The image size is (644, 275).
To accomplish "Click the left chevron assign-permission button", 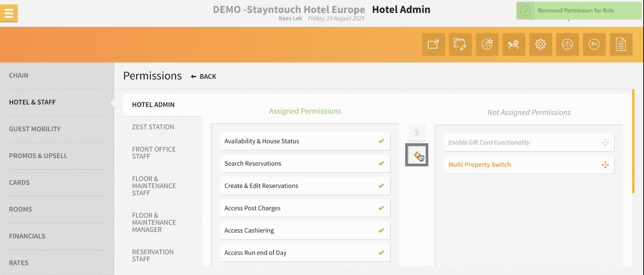I will coord(417,155).
